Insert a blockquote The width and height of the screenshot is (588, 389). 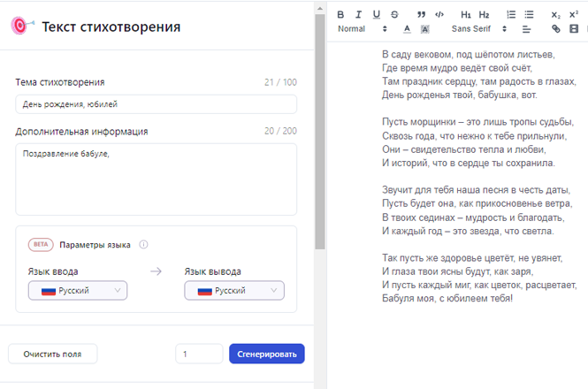click(422, 15)
